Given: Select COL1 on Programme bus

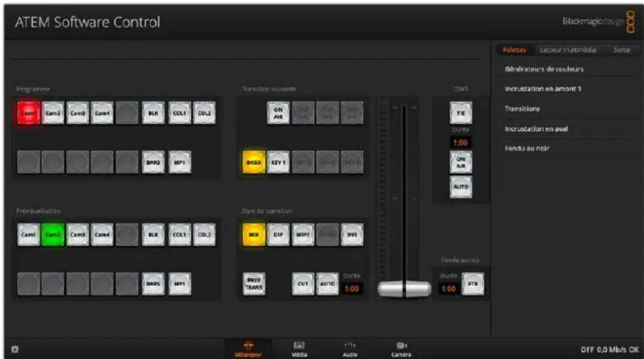Looking at the screenshot, I should point(180,112).
